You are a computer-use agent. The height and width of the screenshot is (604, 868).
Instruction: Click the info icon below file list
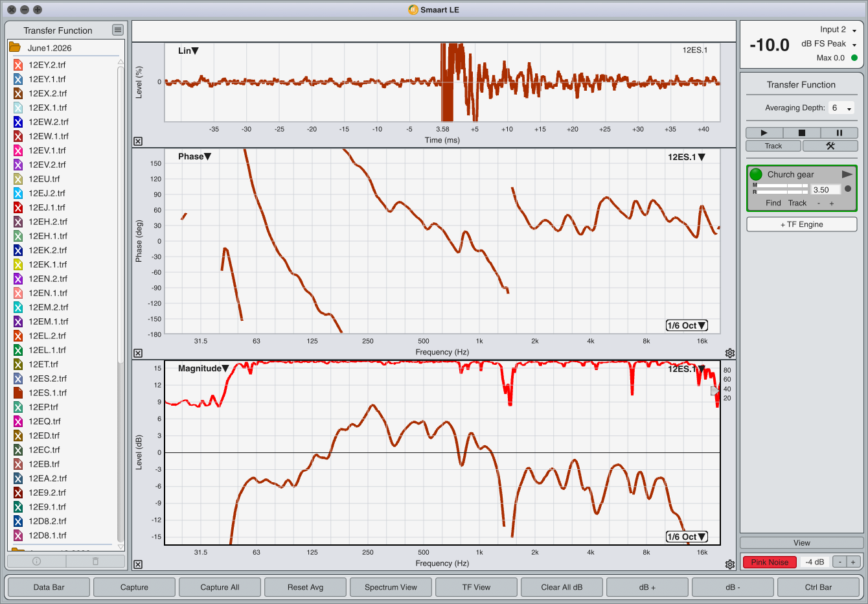[x=36, y=561]
